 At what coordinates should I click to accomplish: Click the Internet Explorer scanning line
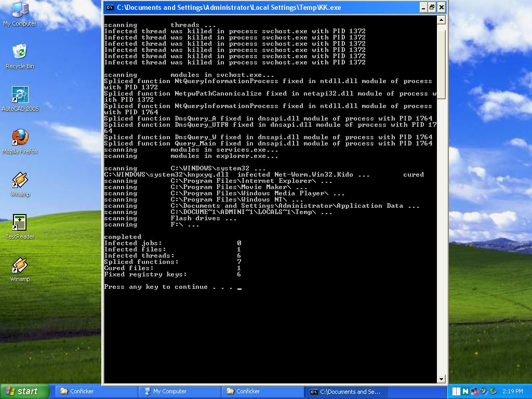[218, 181]
